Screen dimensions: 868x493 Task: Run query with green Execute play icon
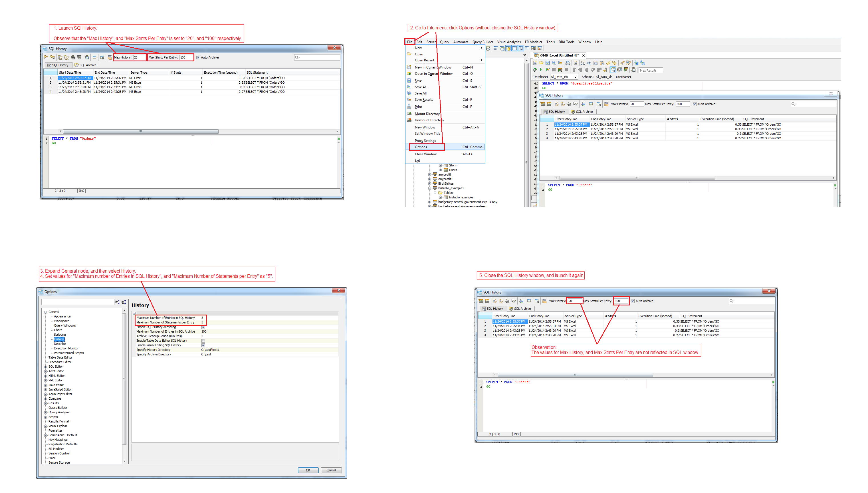coord(542,70)
